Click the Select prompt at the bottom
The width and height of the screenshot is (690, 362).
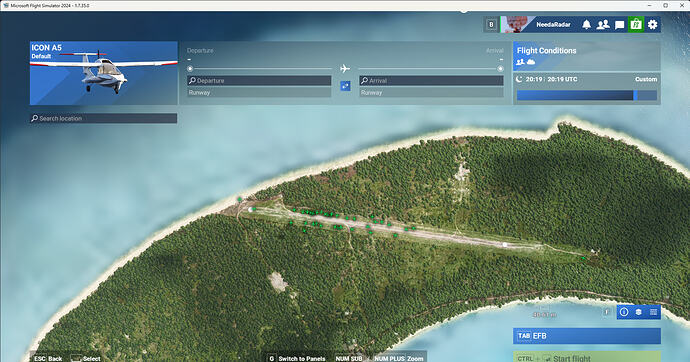pyautogui.click(x=86, y=358)
